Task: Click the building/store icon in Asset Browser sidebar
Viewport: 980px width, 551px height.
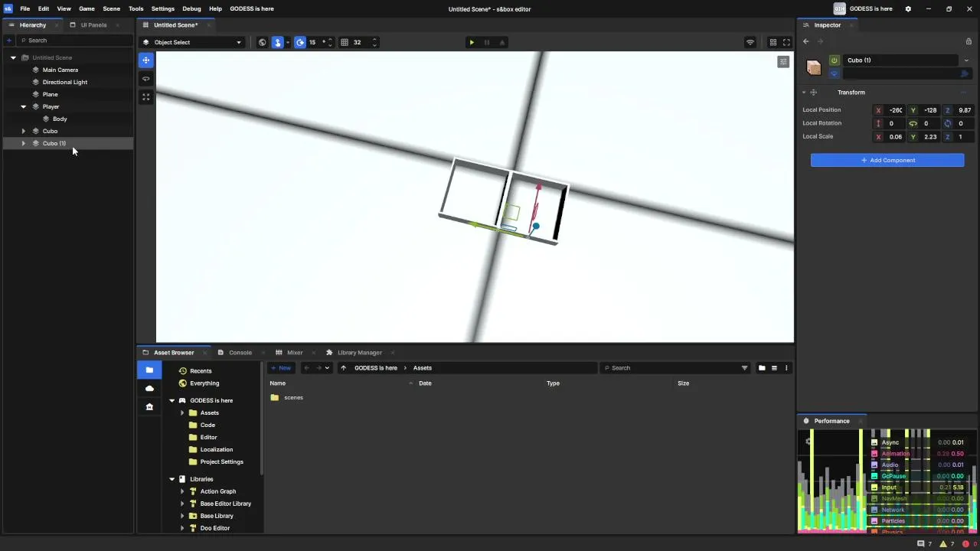Action: coord(149,406)
